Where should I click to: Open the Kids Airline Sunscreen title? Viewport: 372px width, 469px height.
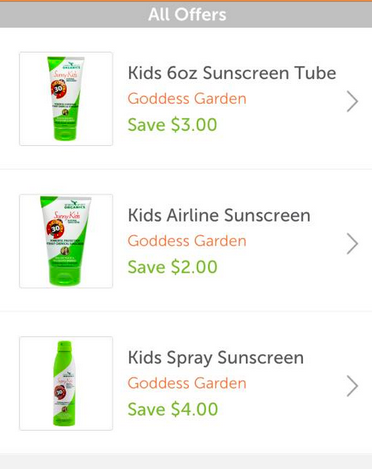pos(219,215)
